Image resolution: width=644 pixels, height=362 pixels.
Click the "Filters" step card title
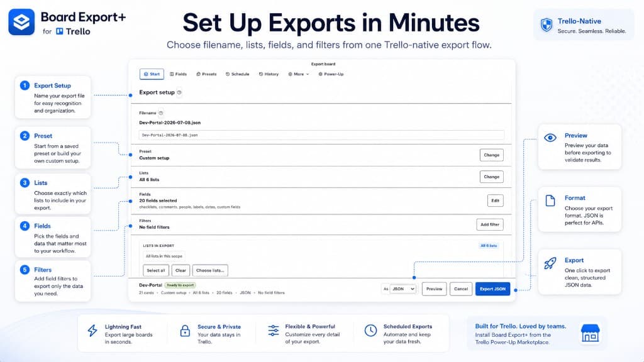(x=43, y=270)
